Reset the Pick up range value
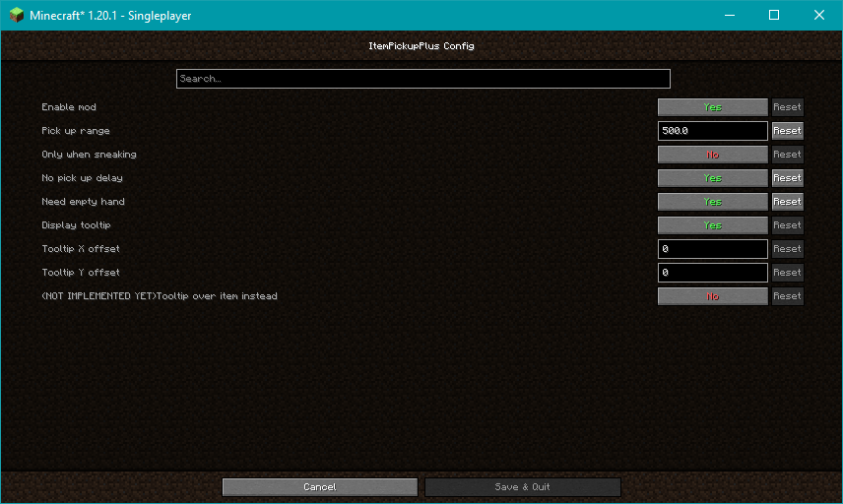Viewport: 843px width, 504px height. [787, 131]
